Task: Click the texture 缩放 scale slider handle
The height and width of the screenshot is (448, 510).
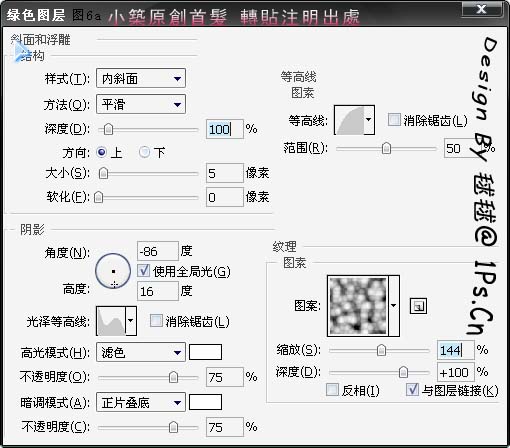Action: pyautogui.click(x=381, y=350)
